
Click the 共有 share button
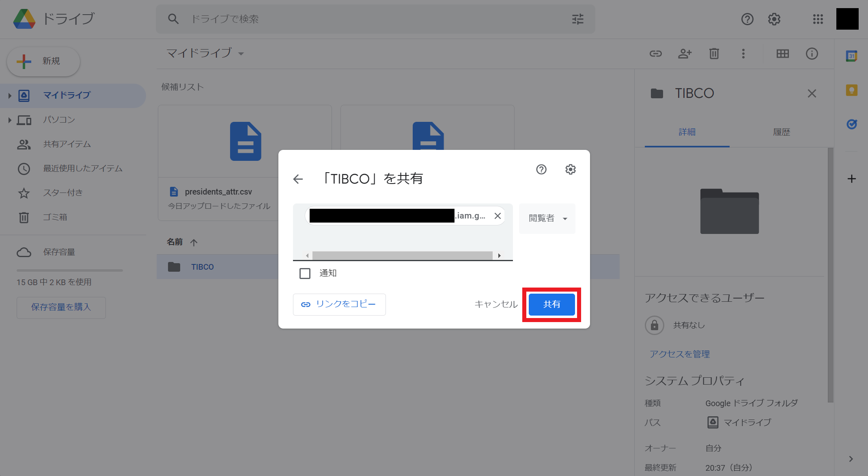pos(551,304)
